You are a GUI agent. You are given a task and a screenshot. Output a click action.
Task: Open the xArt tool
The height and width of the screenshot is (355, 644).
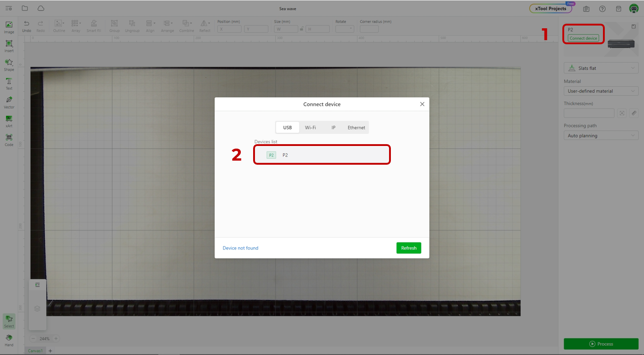click(9, 120)
